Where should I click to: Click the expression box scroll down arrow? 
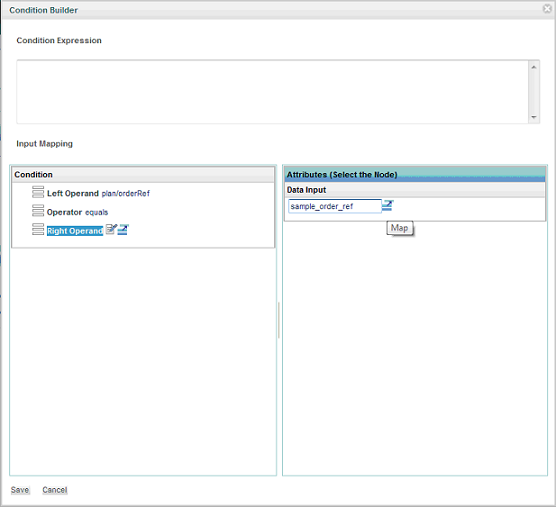click(x=534, y=117)
